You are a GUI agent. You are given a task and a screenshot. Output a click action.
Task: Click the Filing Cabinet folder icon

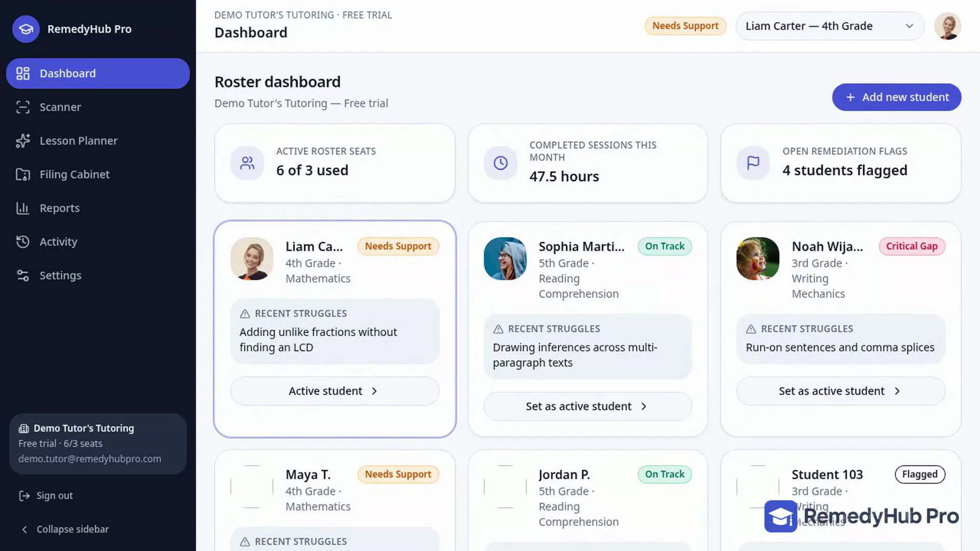coord(23,174)
